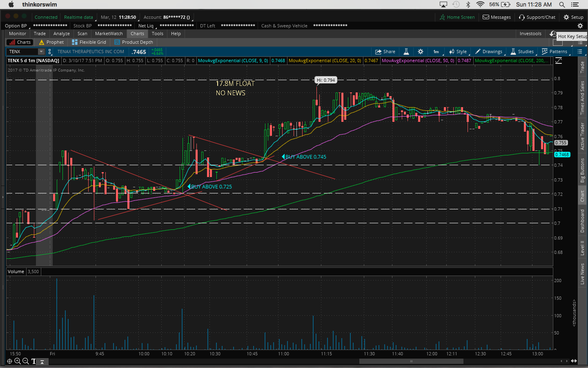The image size is (588, 368).
Task: Click the horizontal chart scrollbar thumb
Action: click(411, 361)
